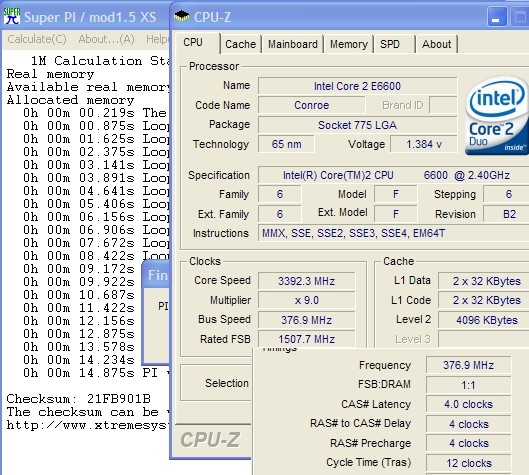Screen dimensions: 529x475
Task: Click the Super PI app icon in title bar
Action: coord(11,16)
